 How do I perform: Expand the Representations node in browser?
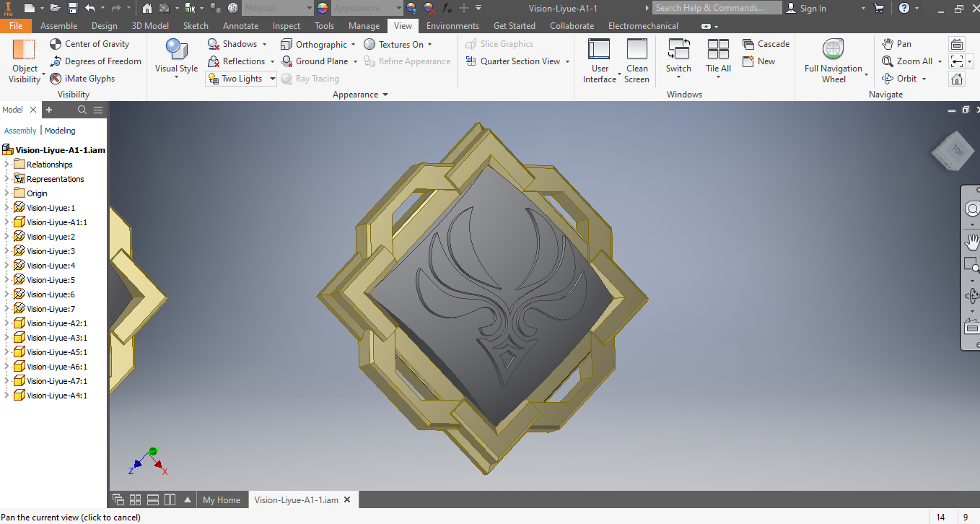tap(7, 179)
